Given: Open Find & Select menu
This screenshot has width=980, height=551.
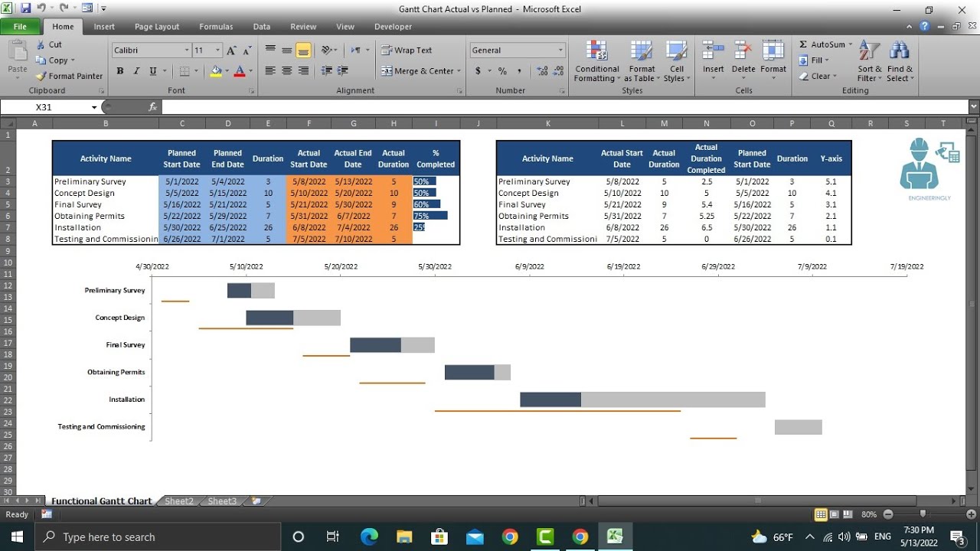Looking at the screenshot, I should pos(900,60).
